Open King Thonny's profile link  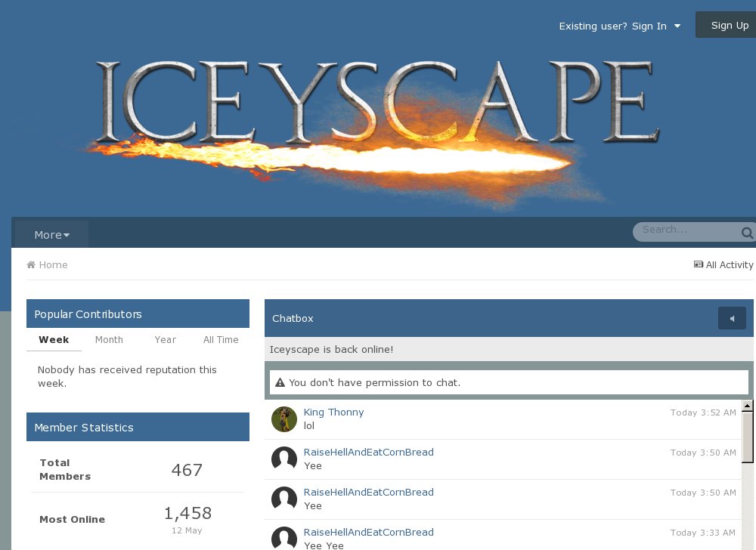pos(334,412)
